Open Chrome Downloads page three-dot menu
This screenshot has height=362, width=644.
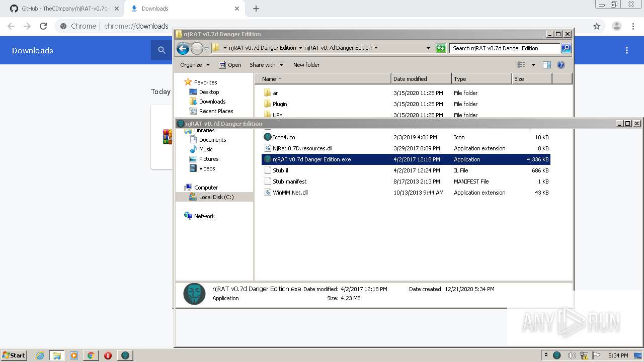coord(627,50)
